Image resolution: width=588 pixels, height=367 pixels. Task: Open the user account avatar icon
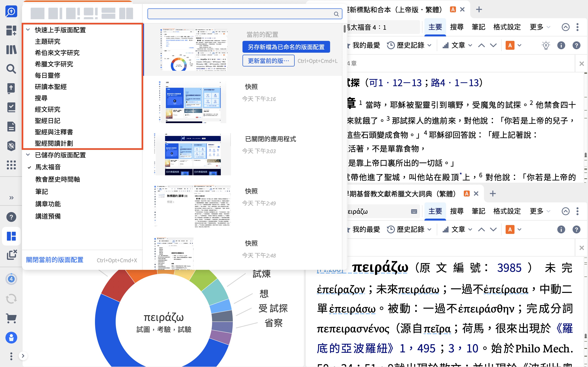11,338
